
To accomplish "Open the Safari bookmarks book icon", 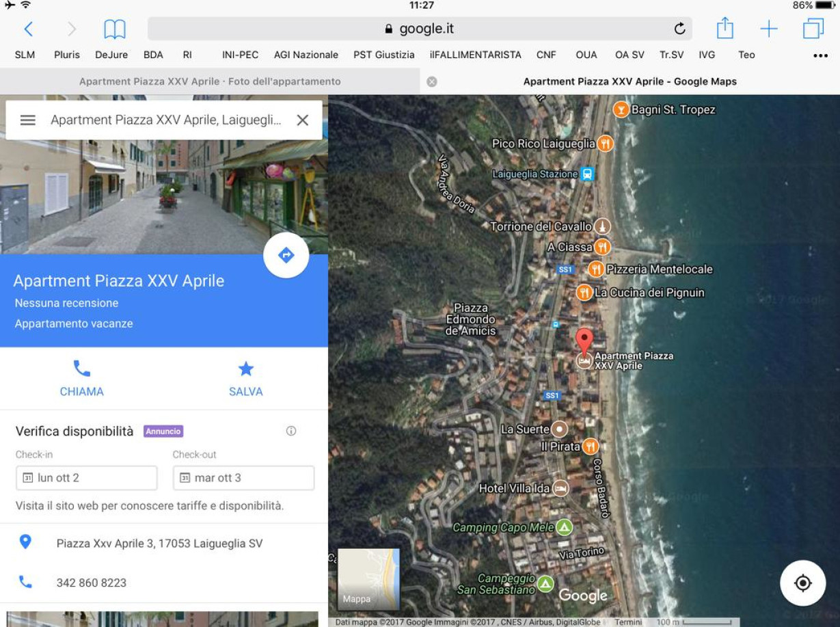I will click(x=115, y=29).
